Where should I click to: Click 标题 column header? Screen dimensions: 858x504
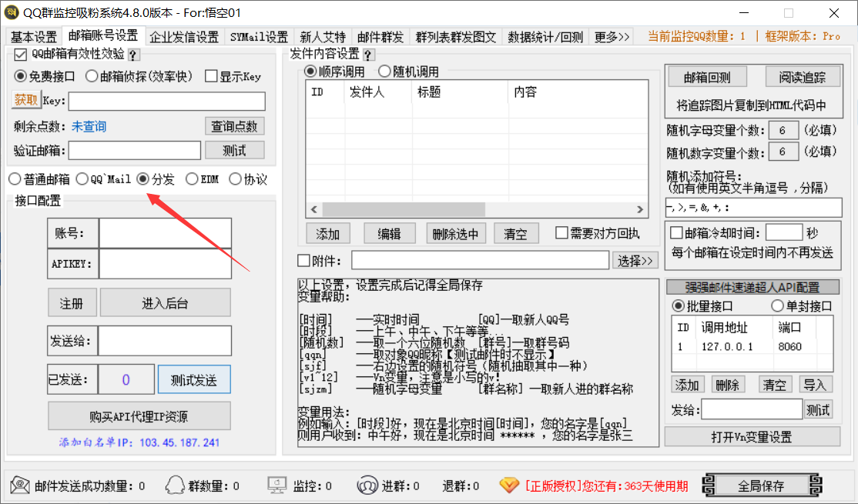tap(430, 92)
